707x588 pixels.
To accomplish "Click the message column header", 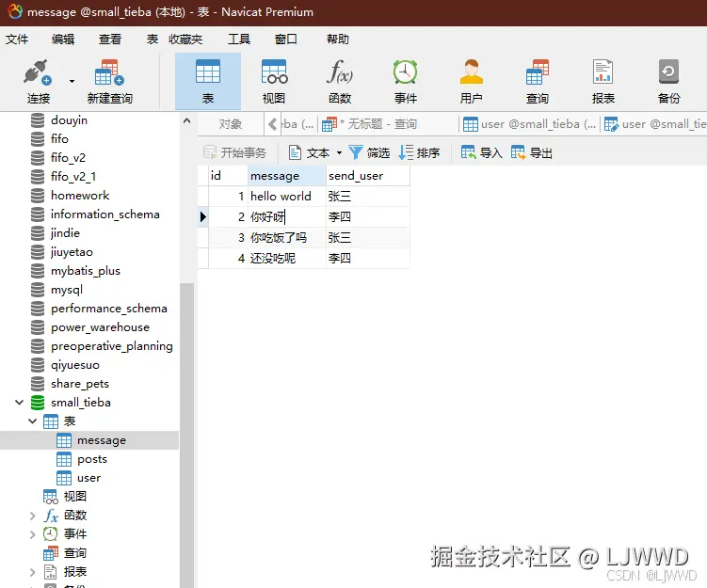I will click(x=287, y=176).
